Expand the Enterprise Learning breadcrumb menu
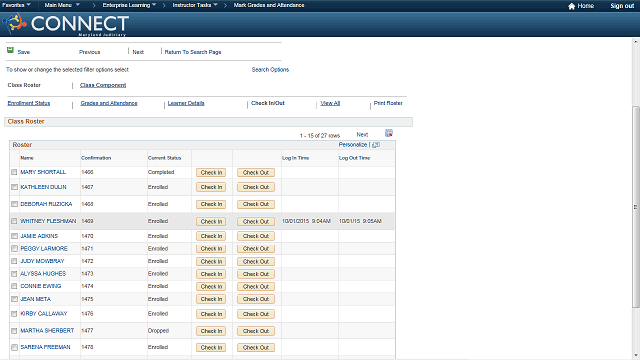 point(129,5)
